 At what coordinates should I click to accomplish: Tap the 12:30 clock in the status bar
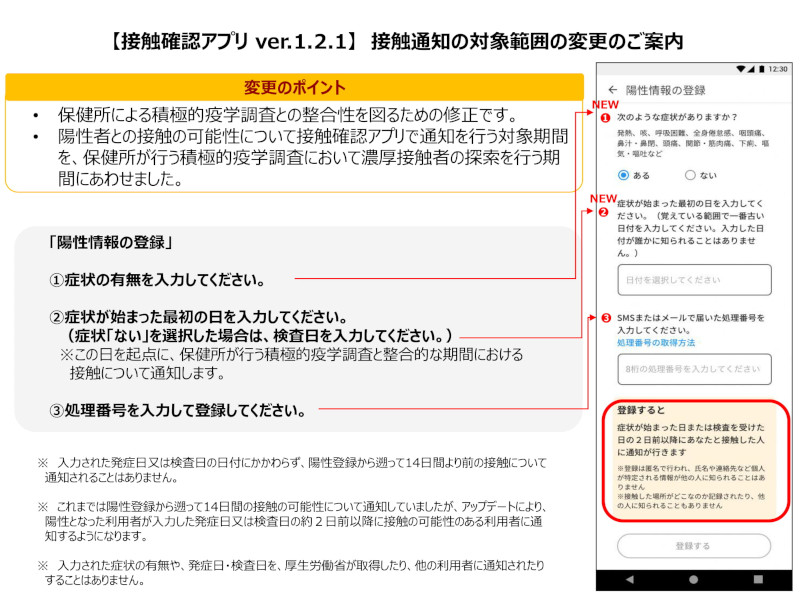pyautogui.click(x=777, y=69)
